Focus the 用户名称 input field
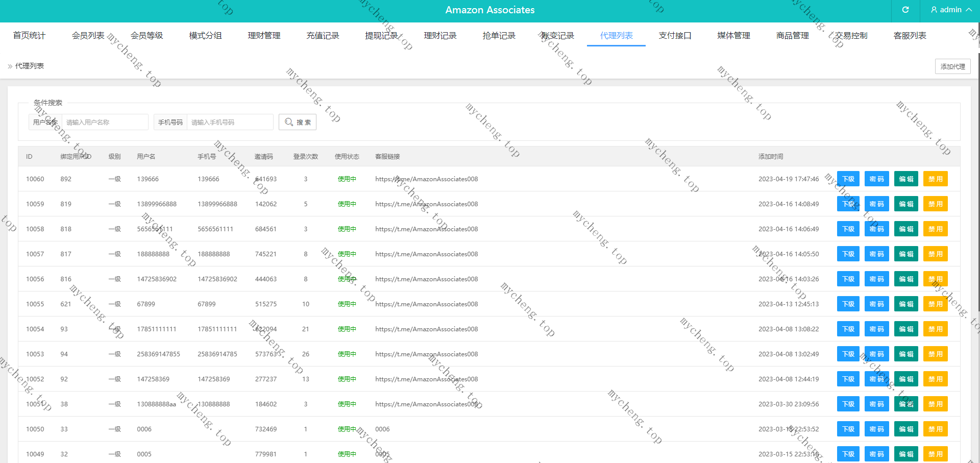Screen dimensions: 980x463 pos(105,122)
